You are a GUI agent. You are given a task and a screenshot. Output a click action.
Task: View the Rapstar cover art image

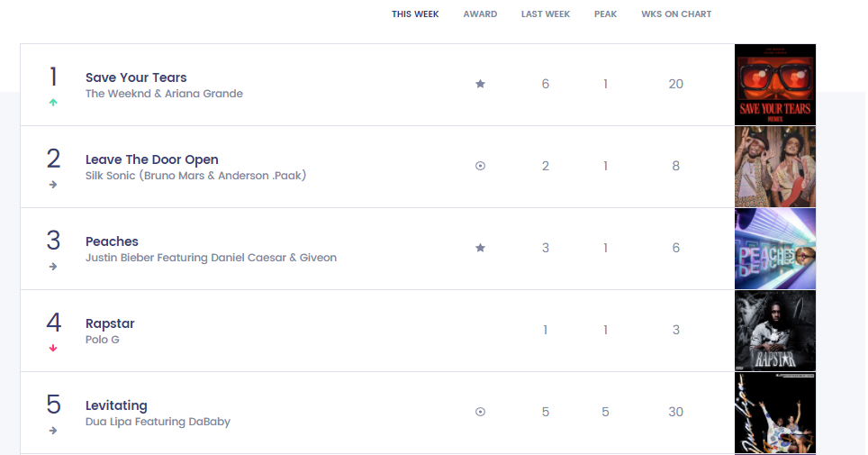pyautogui.click(x=774, y=331)
